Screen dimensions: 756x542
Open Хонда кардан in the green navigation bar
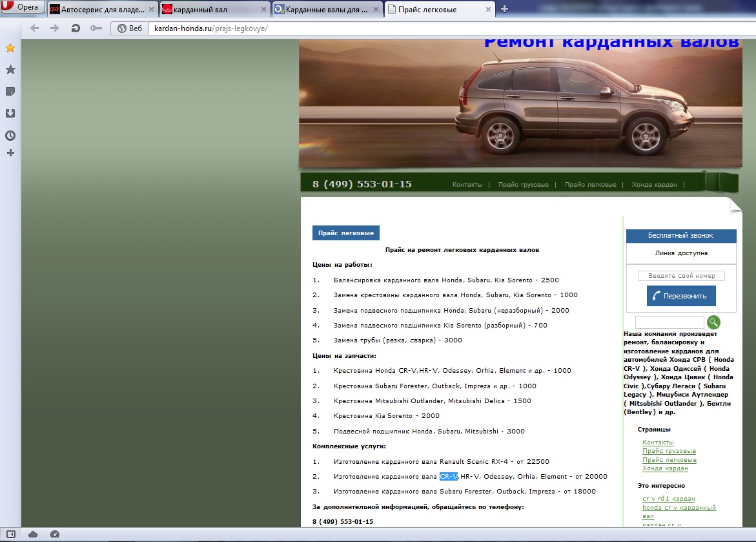click(x=654, y=185)
